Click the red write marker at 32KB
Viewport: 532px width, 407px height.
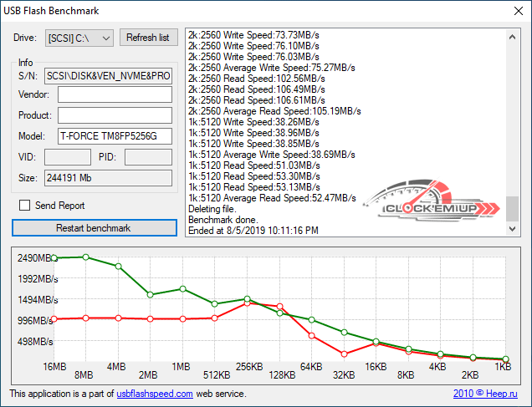pyautogui.click(x=344, y=354)
